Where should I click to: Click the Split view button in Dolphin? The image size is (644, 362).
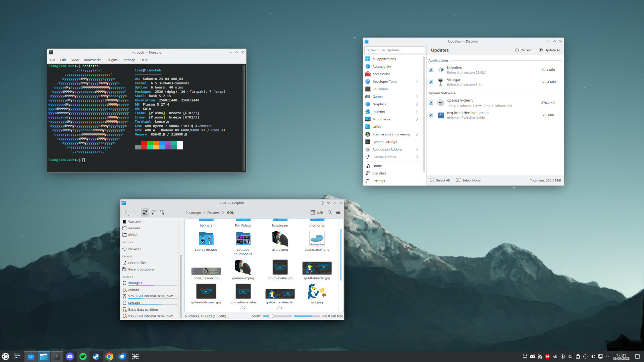pyautogui.click(x=317, y=213)
